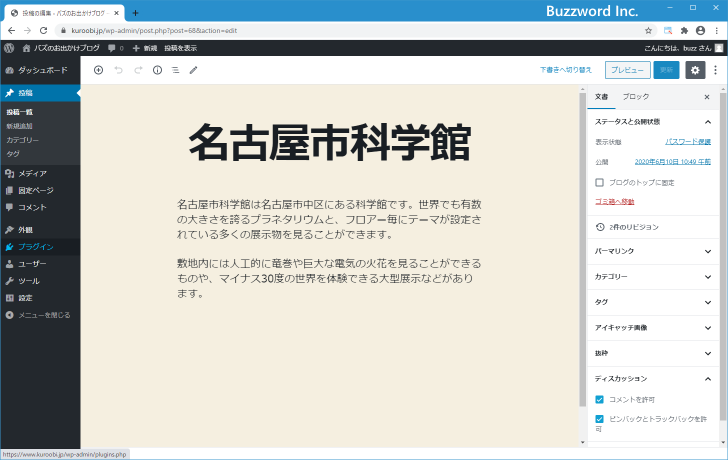
Task: Select the edit pencil tool icon
Action: (194, 70)
